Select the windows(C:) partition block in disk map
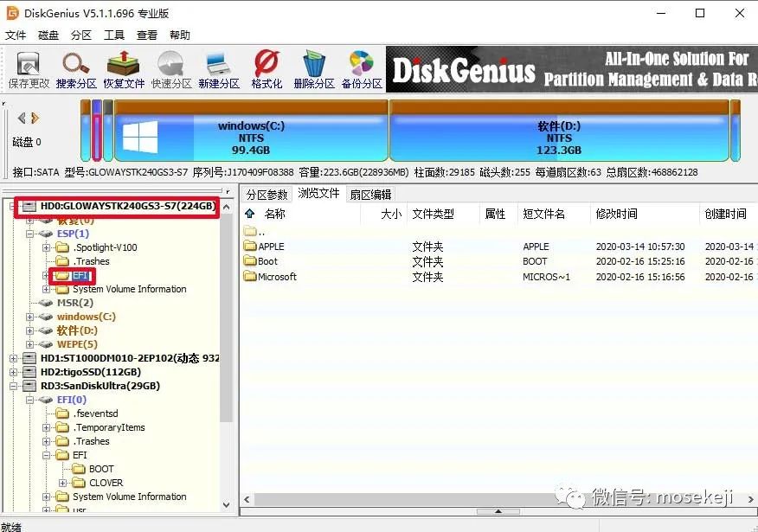 [250, 131]
